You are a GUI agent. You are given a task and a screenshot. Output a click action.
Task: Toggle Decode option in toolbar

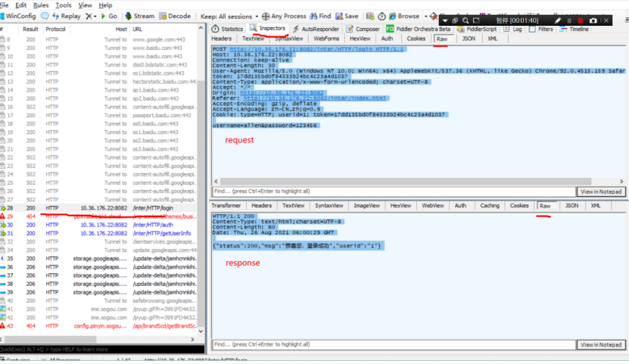click(175, 16)
